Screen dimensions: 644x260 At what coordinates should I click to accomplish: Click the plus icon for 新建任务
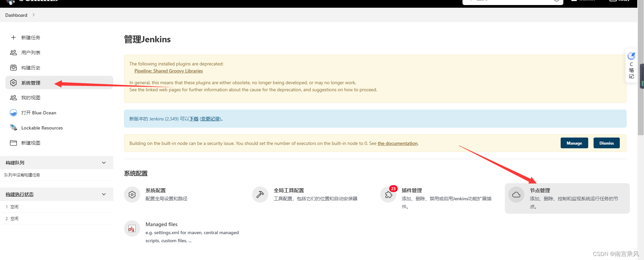click(13, 38)
